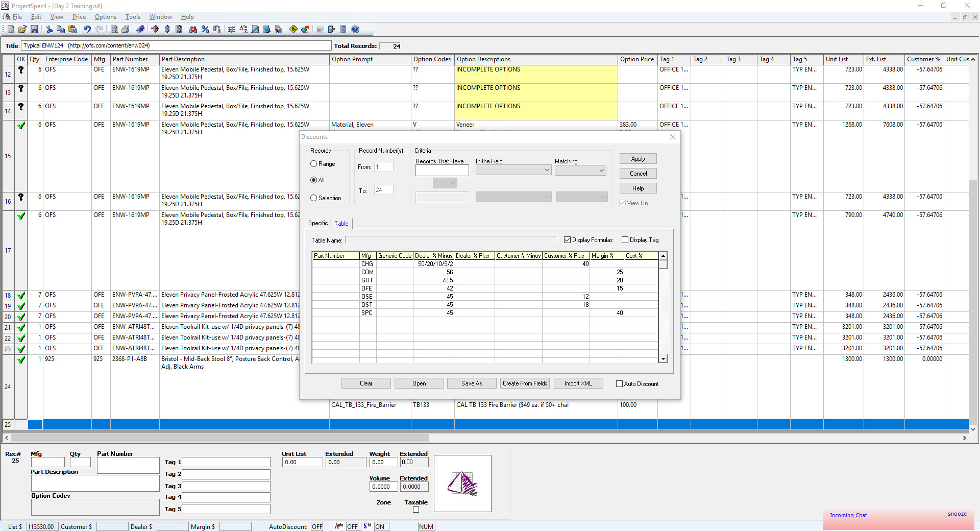Select the All records radio button
Viewport: 980px width, 531px height.
tap(314, 180)
